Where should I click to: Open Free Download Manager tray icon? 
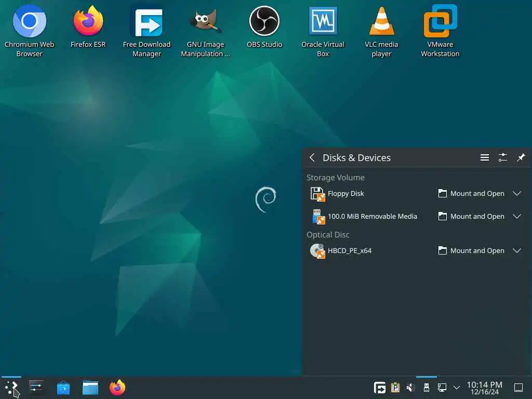coord(379,388)
